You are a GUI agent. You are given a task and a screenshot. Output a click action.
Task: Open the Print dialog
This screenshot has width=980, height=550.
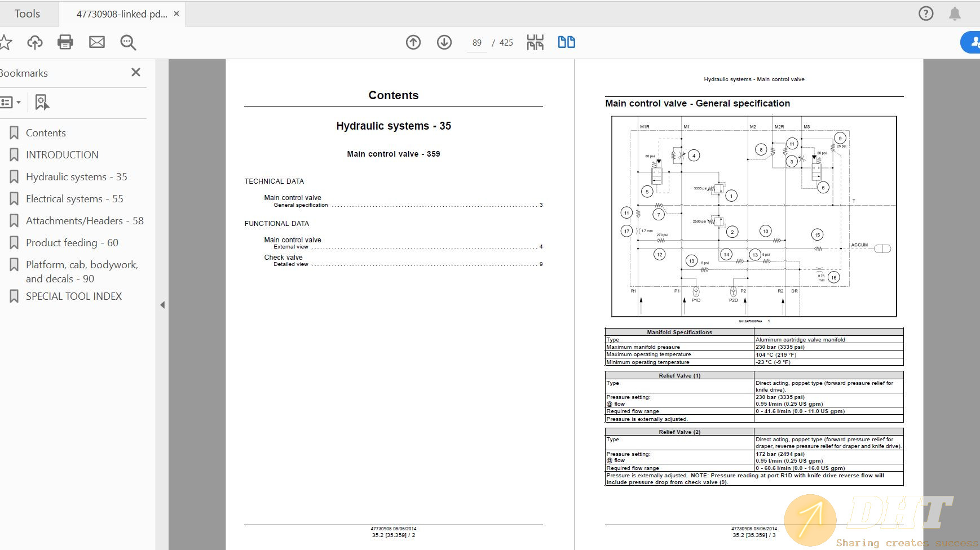tap(65, 42)
